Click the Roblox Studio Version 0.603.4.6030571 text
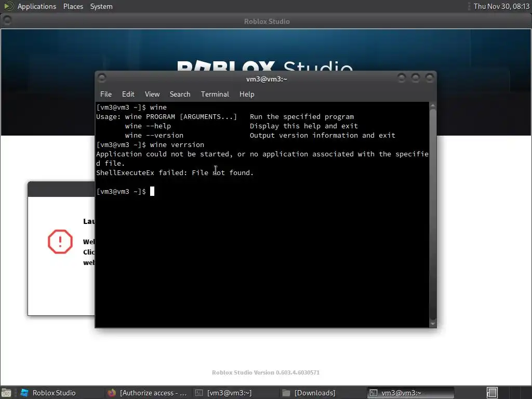This screenshot has width=532, height=399. (x=265, y=373)
